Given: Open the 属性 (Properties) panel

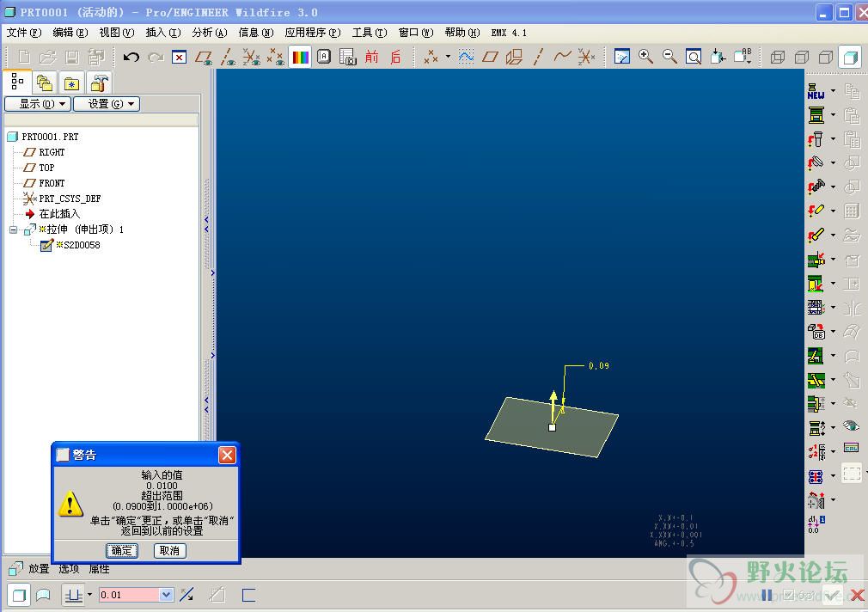Looking at the screenshot, I should pos(99,569).
